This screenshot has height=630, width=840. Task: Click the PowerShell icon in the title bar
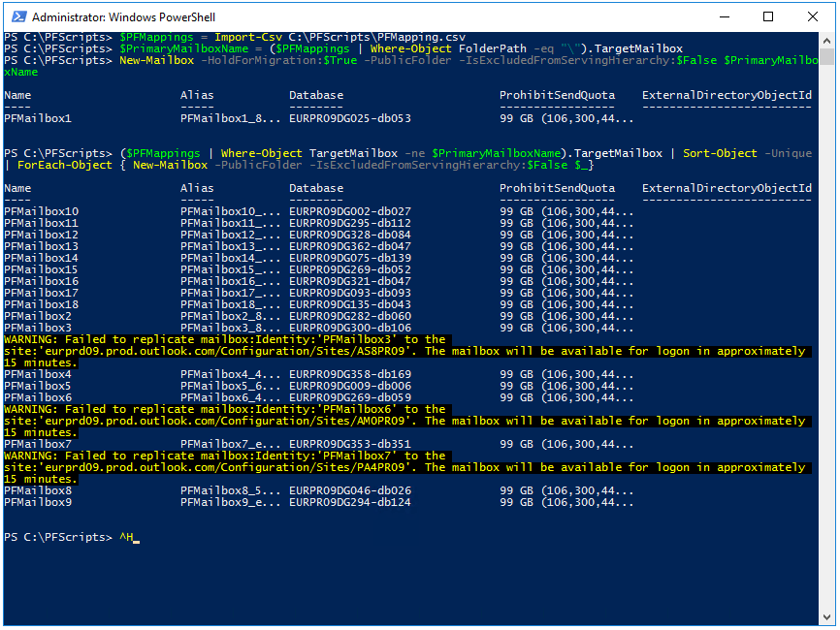coord(16,16)
